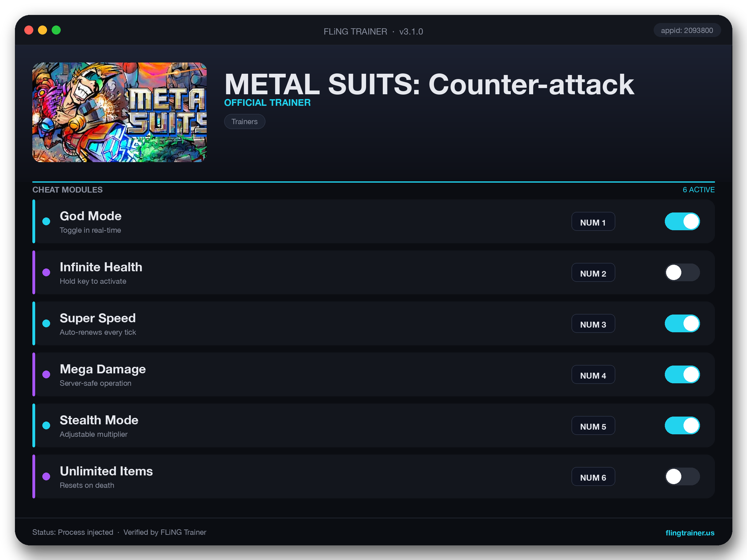Click 'Toggle in real-time' description text
The height and width of the screenshot is (560, 747).
tap(90, 230)
